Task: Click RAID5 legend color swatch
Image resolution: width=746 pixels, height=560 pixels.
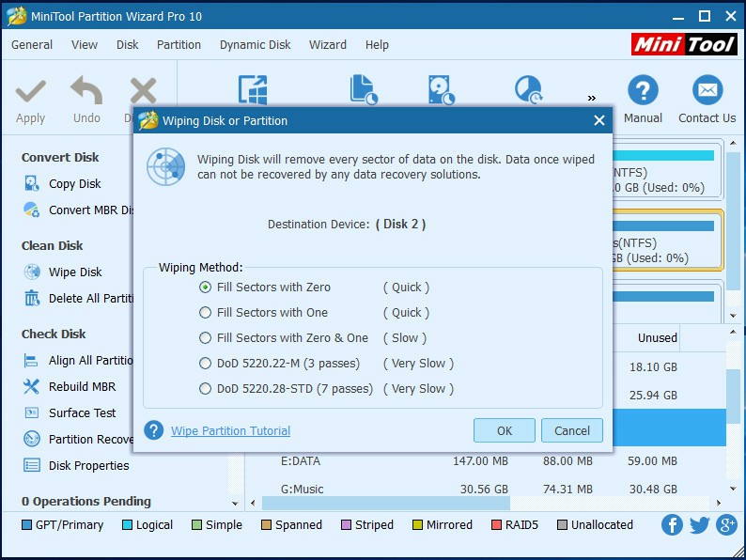Action: (x=496, y=525)
